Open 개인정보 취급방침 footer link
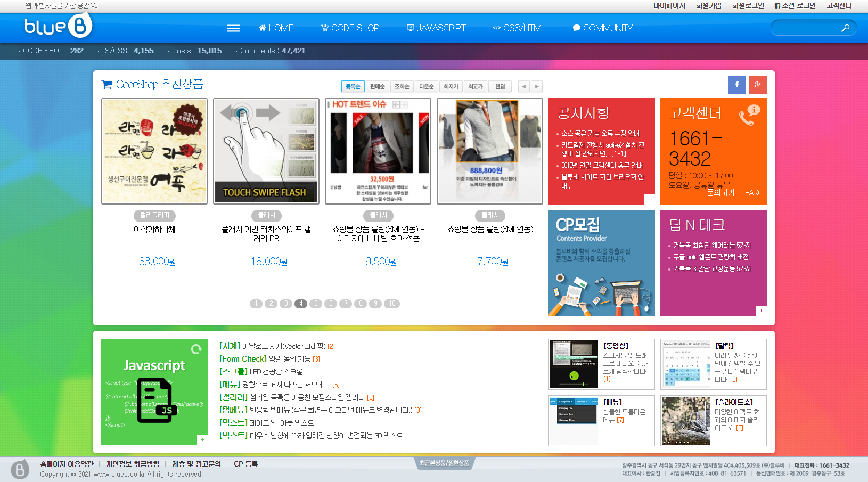The width and height of the screenshot is (868, 482). pyautogui.click(x=133, y=464)
